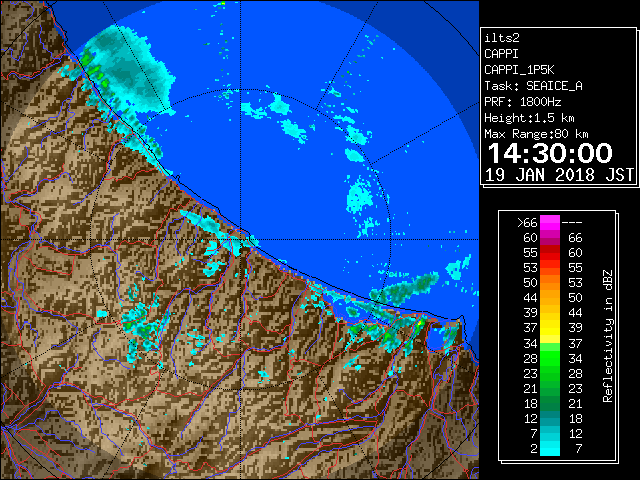Pick the magenta >66 dBZ color band
The height and width of the screenshot is (480, 640).
(550, 223)
